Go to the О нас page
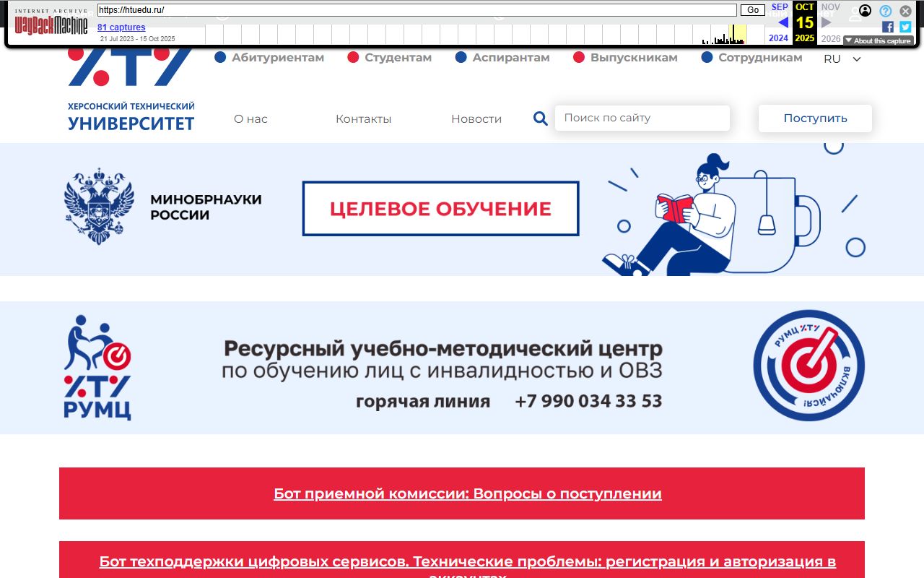924x578 pixels. (x=250, y=119)
